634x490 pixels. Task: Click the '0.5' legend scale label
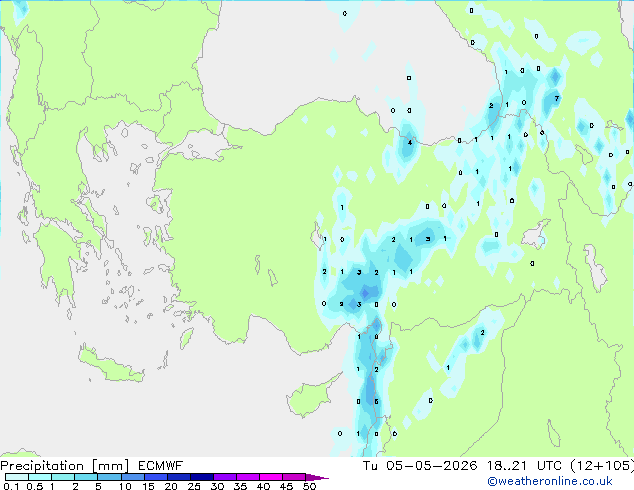34,486
